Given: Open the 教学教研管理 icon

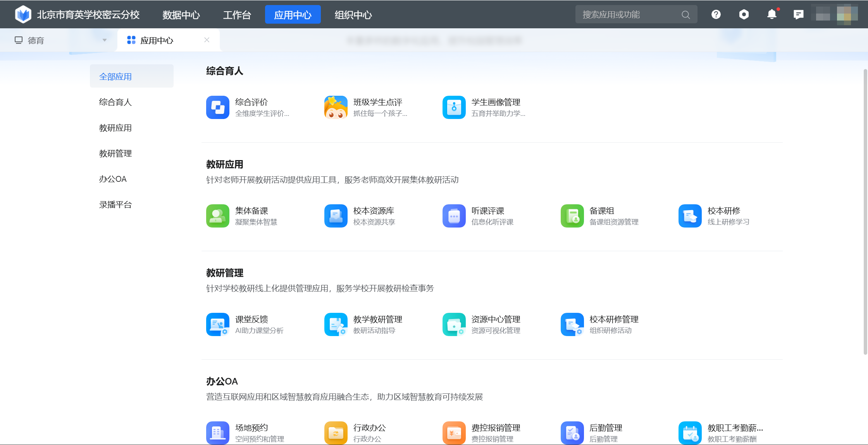Looking at the screenshot, I should (x=336, y=324).
